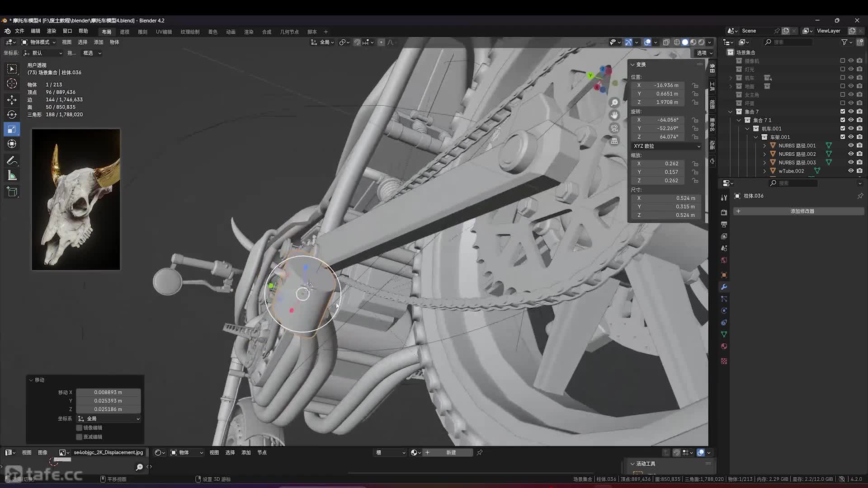
Task: Open the 添加 menu in viewport header
Action: 99,42
